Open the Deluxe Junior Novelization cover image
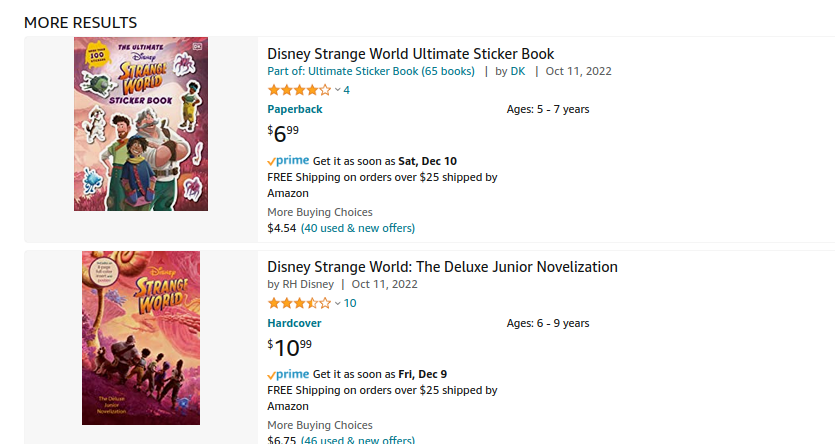The image size is (835, 444). pos(141,338)
